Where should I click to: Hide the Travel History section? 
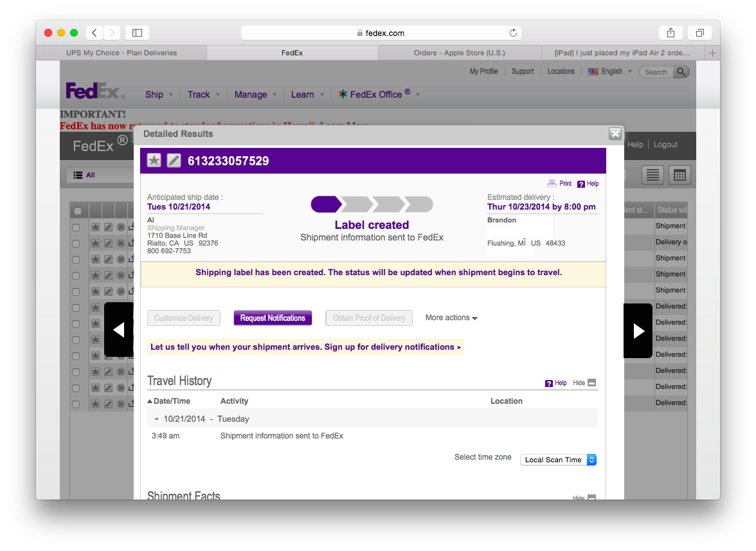pyautogui.click(x=584, y=383)
